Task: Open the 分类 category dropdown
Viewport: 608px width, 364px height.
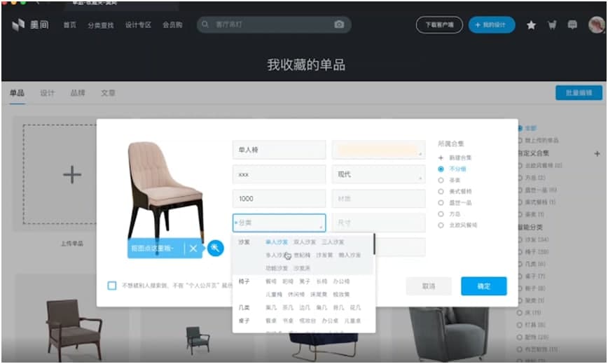Action: (x=279, y=223)
